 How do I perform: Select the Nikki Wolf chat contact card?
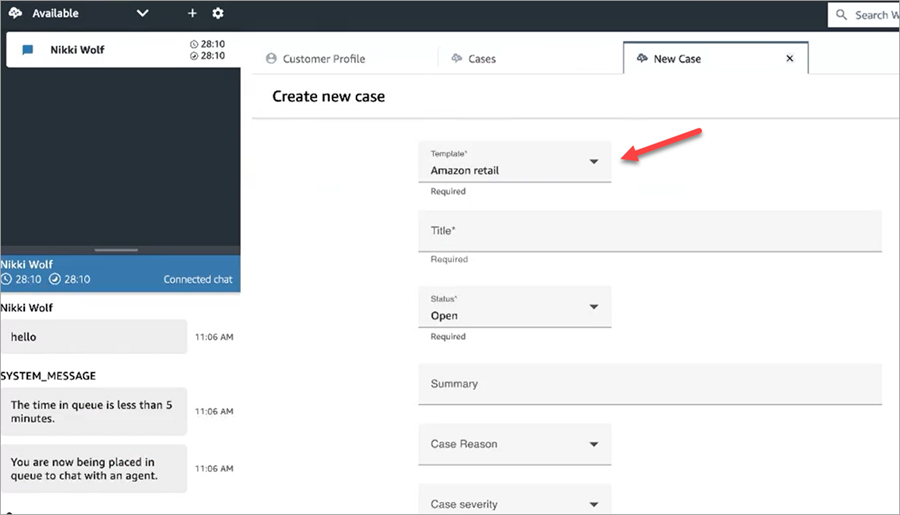pyautogui.click(x=120, y=50)
